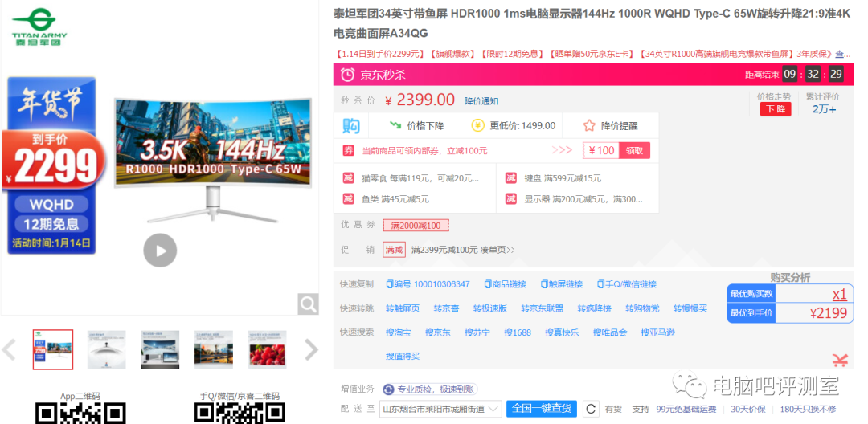Screen dimensions: 868x424
Task: Open 价格下降 price trend item
Action: (x=416, y=125)
